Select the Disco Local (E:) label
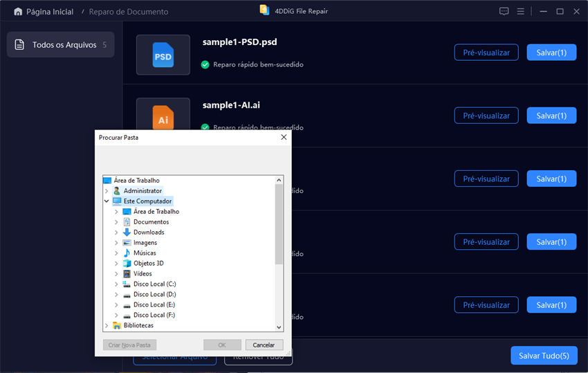The image size is (588, 373). (x=154, y=304)
